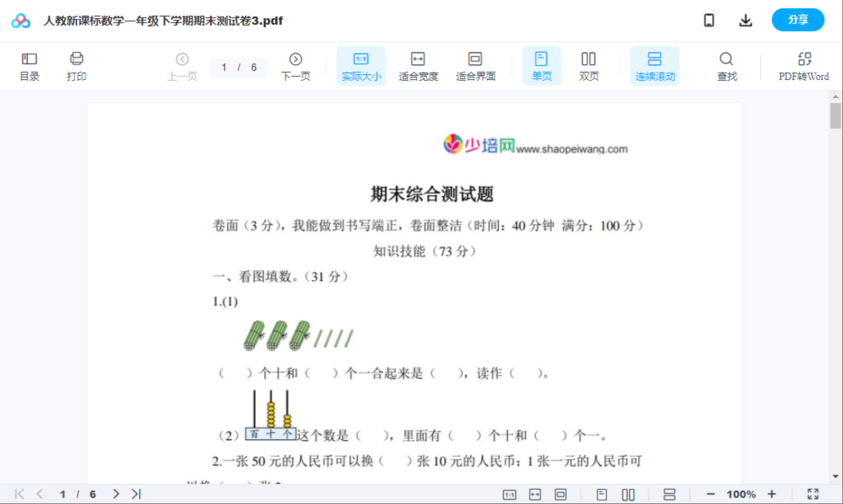The height and width of the screenshot is (504, 843).
Task: Click the 分享 share button
Action: click(798, 20)
